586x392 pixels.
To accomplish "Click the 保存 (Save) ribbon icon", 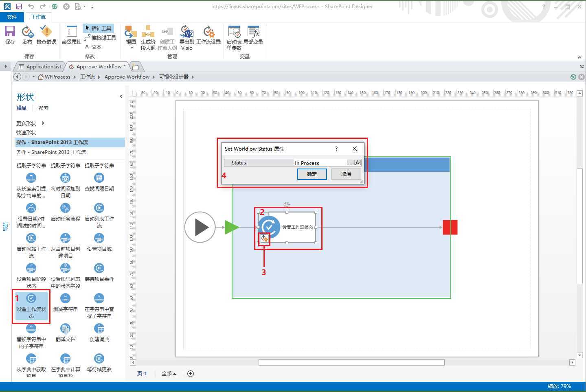I will [10, 35].
